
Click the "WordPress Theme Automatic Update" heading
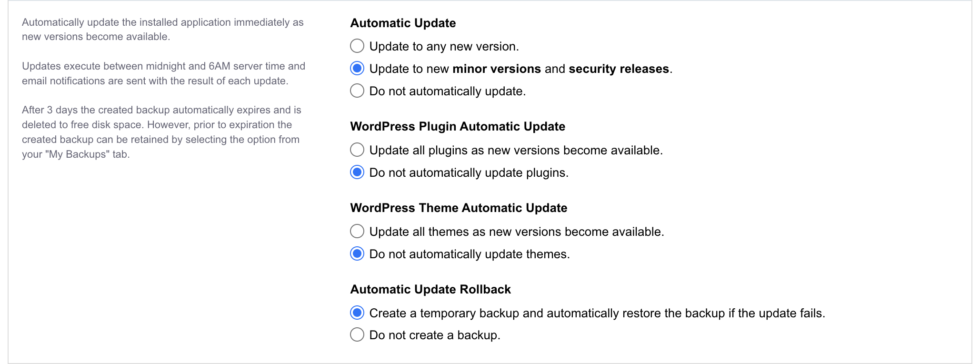tap(459, 208)
